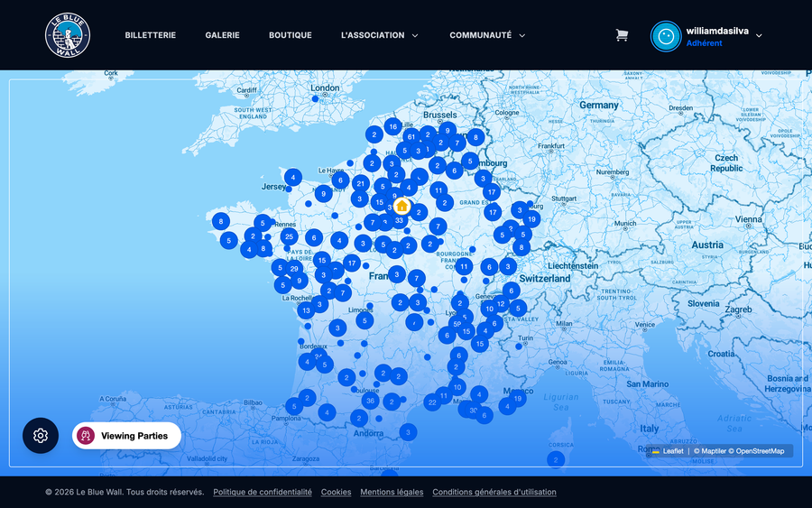The width and height of the screenshot is (812, 508).
Task: Click the single dot marker near Turin
Action: tap(519, 346)
